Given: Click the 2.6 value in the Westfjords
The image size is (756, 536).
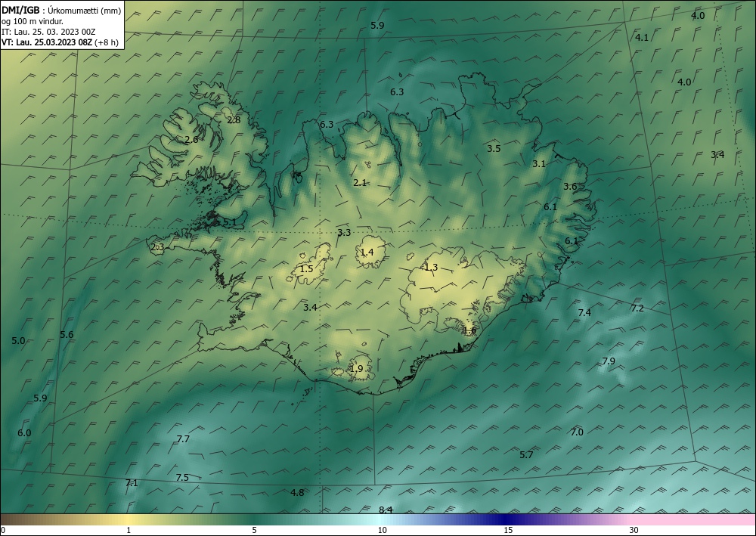Looking at the screenshot, I should 191,140.
